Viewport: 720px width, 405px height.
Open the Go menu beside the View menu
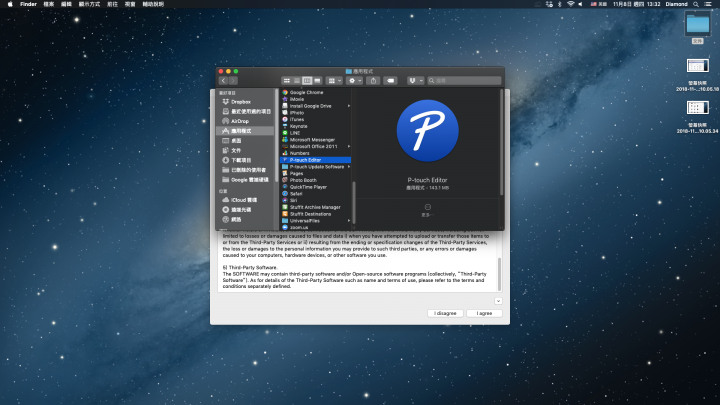(112, 4)
